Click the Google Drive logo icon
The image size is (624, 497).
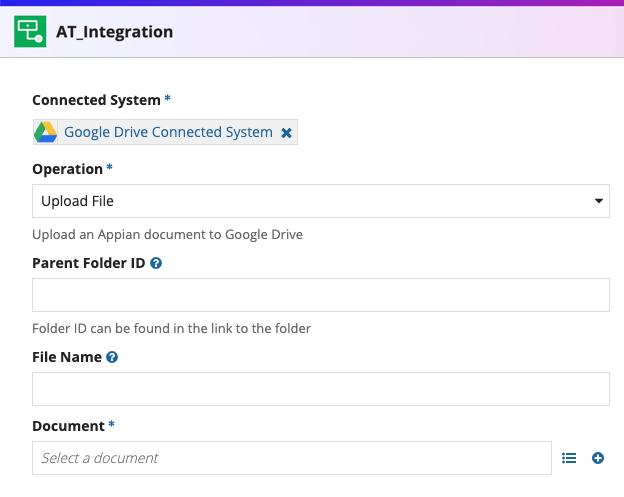[45, 132]
